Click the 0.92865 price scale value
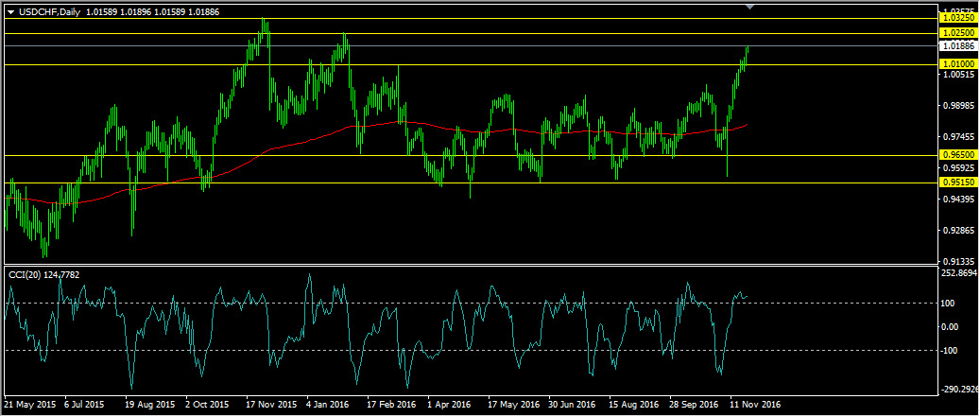Viewport: 980px width, 417px height. [x=958, y=231]
